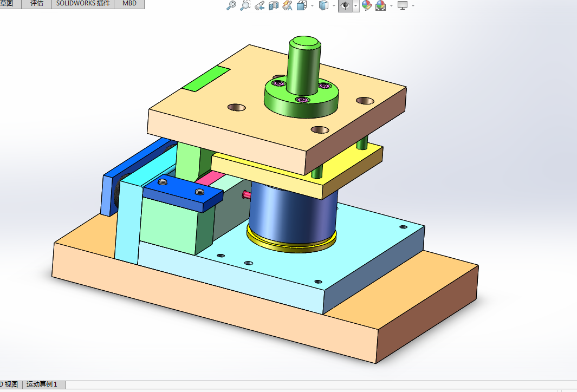This screenshot has width=577, height=392.
Task: Click the Apply Scene icon
Action: (x=380, y=5)
